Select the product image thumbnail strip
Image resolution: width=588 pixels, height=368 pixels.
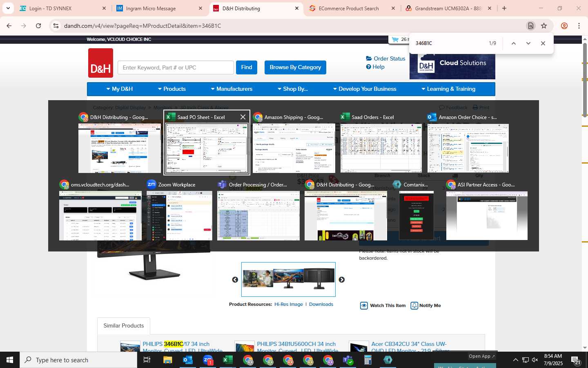point(288,279)
